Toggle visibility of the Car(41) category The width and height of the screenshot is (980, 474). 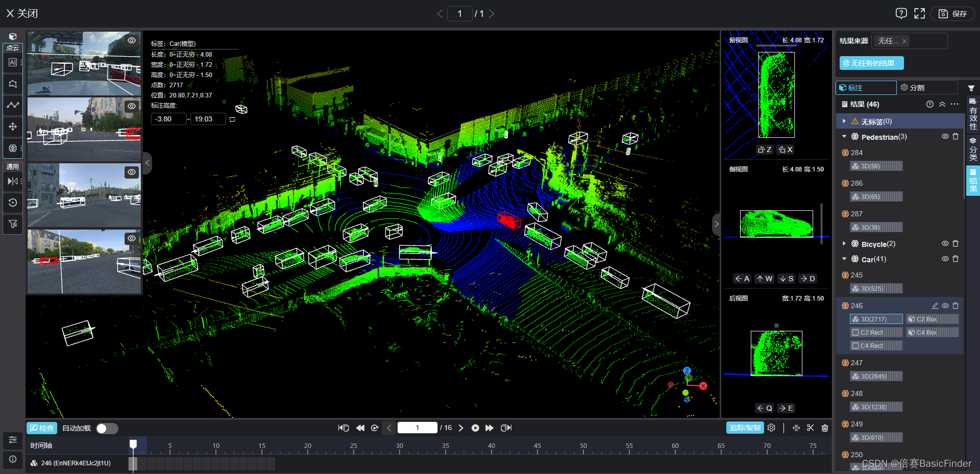coord(945,259)
